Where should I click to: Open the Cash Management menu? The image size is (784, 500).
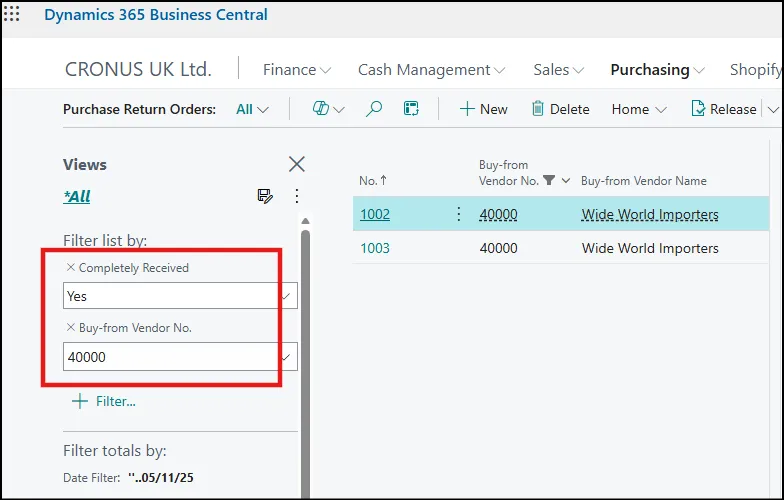[432, 70]
